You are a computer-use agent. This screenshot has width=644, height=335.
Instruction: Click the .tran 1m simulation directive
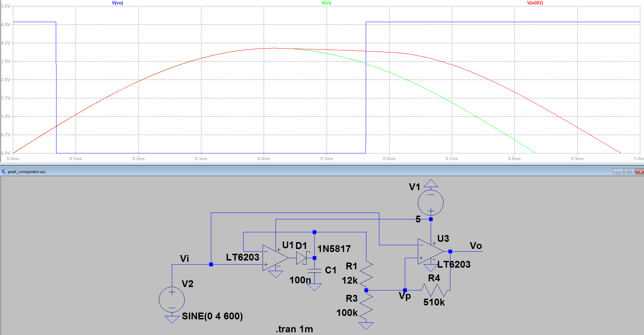pos(294,329)
